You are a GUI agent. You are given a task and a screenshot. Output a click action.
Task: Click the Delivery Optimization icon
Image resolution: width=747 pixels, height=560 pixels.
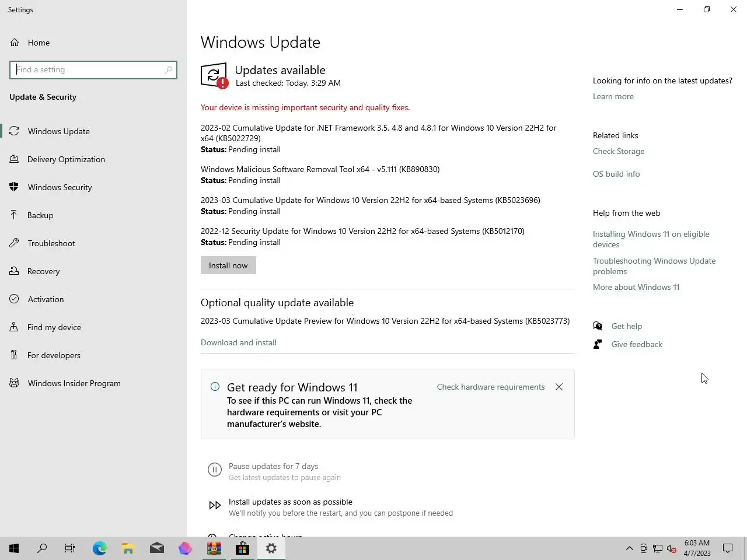pos(15,159)
